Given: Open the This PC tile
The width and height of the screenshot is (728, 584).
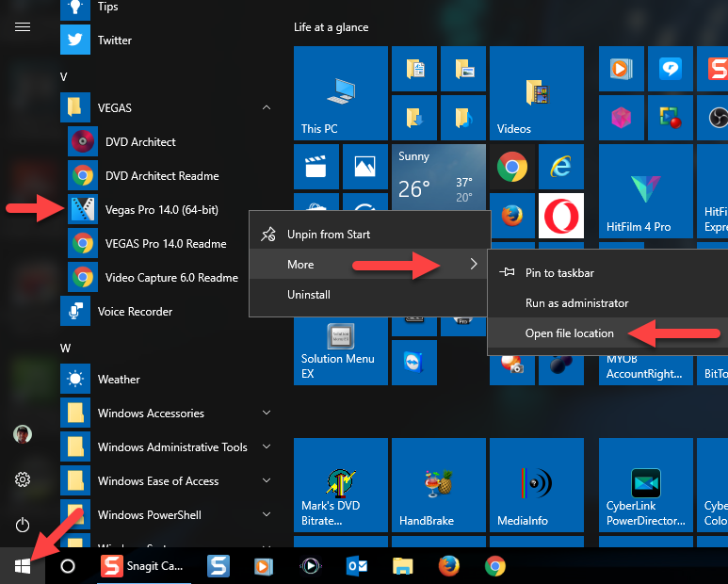Looking at the screenshot, I should [x=340, y=93].
